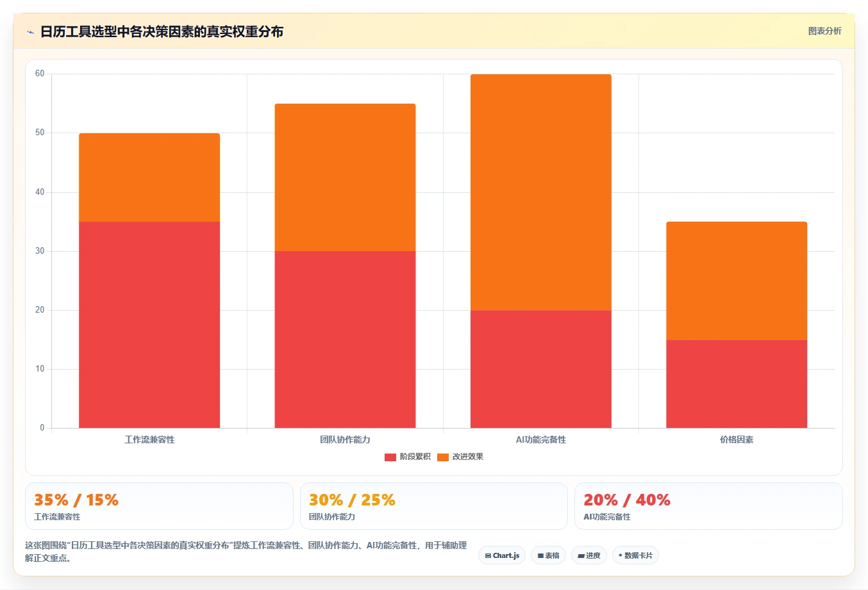The width and height of the screenshot is (868, 590).
Task: Click the orange 团队协作能力 bar segment
Action: (x=345, y=177)
